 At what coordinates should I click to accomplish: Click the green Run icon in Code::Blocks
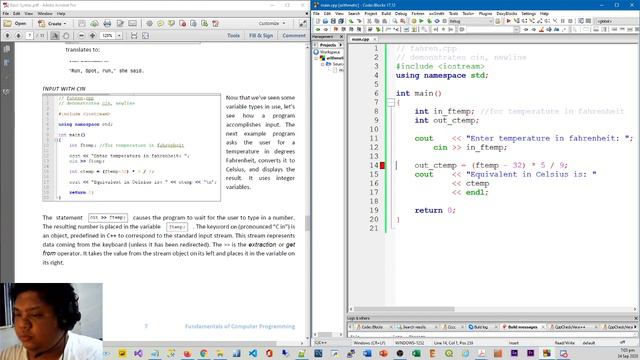click(421, 21)
